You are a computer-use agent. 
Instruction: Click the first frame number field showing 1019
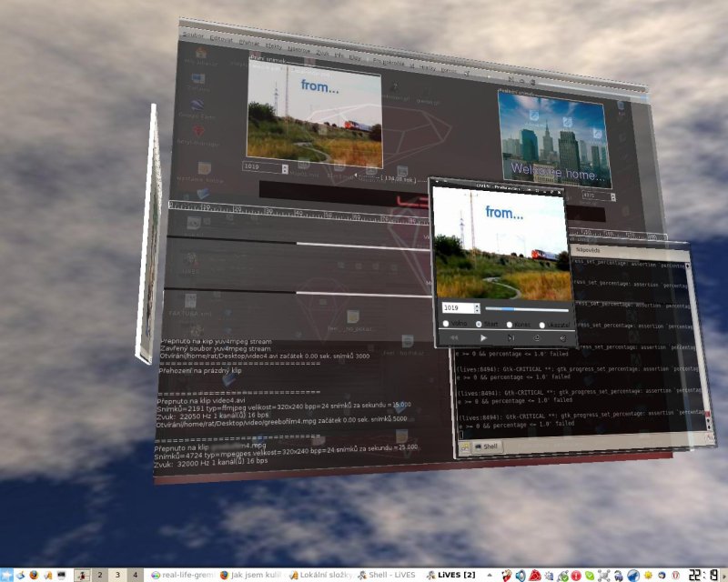261,167
